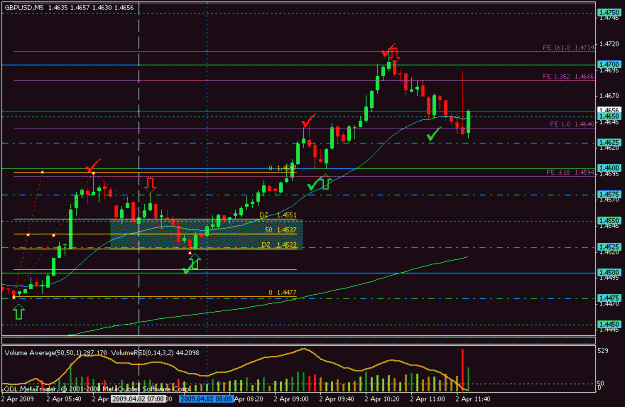Viewport: 625px width, 407px height.
Task: Click the 50 1.4537 retracement label
Action: point(281,230)
